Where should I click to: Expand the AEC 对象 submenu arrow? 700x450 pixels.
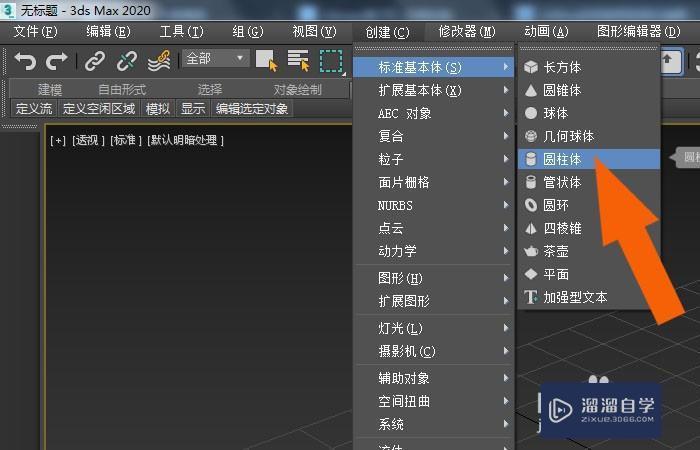(506, 113)
